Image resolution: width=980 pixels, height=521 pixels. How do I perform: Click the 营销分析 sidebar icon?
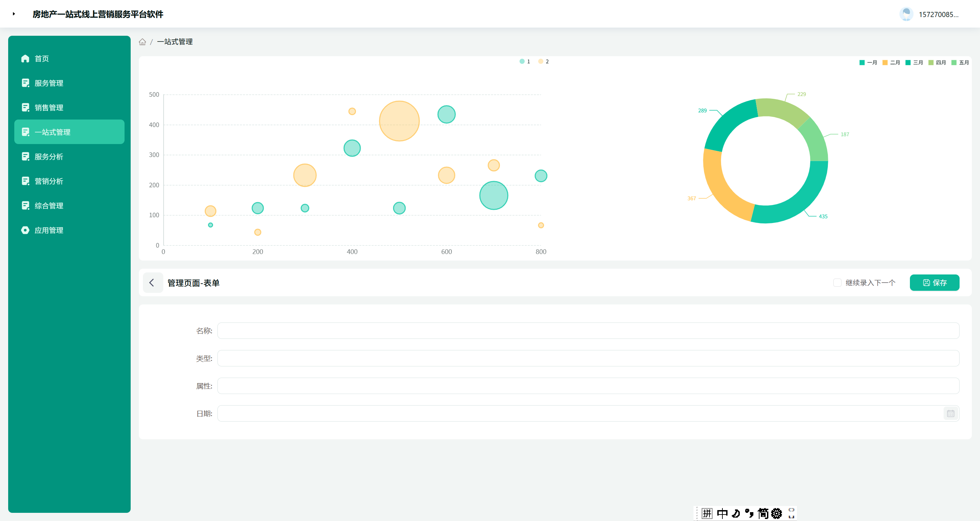pos(25,181)
